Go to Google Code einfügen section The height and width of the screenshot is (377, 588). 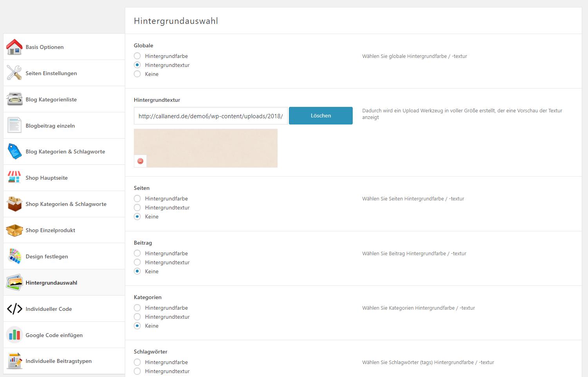click(x=64, y=335)
